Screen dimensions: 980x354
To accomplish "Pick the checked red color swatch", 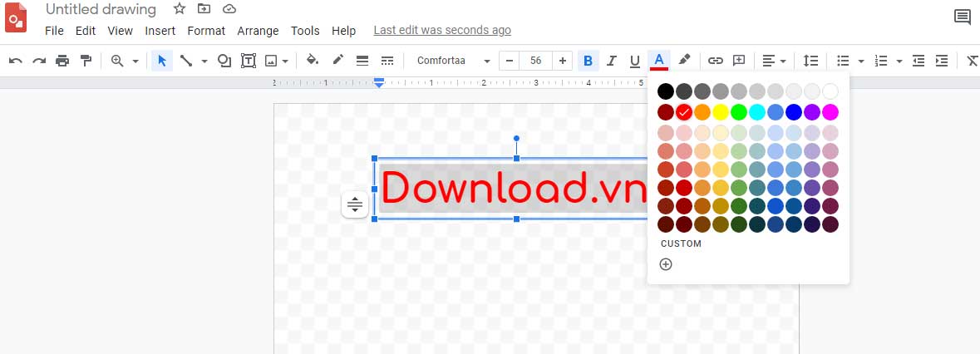I will pyautogui.click(x=684, y=112).
